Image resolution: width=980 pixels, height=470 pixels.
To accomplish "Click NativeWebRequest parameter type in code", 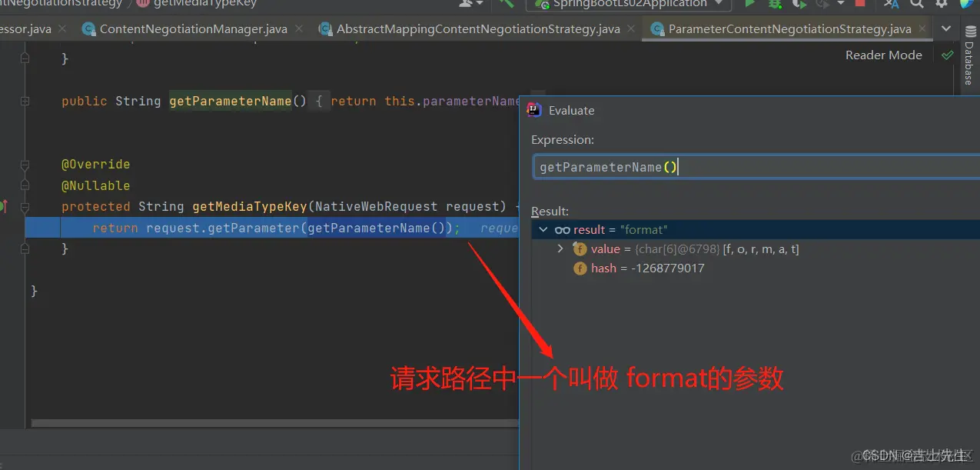I will [x=376, y=206].
